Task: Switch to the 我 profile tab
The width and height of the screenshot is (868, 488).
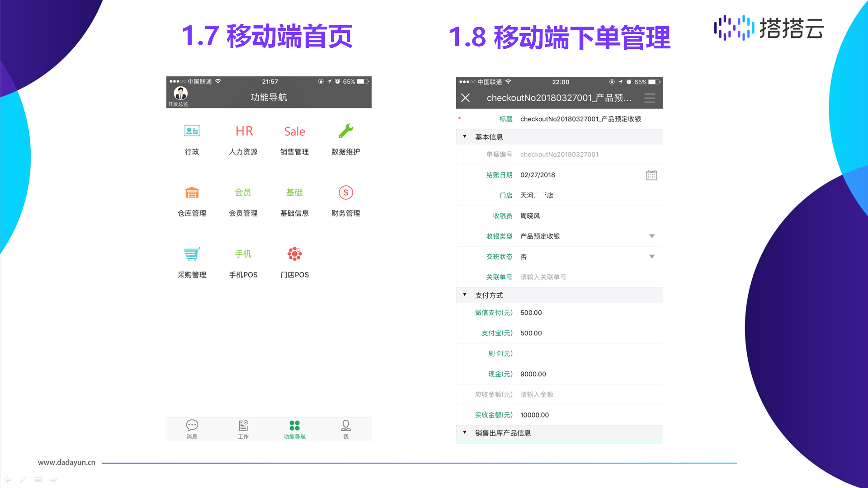Action: (x=346, y=429)
